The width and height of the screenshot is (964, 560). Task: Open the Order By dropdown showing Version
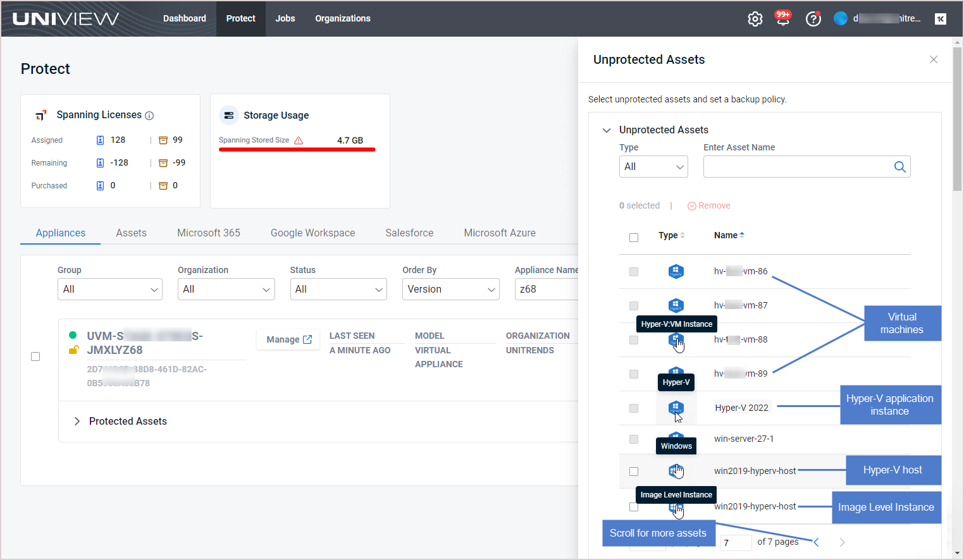(x=450, y=289)
